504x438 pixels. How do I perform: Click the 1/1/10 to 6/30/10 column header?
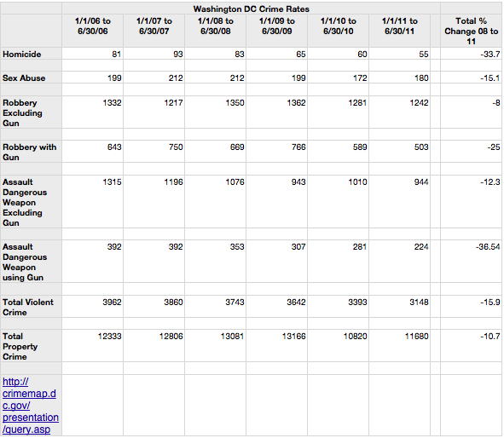point(339,26)
